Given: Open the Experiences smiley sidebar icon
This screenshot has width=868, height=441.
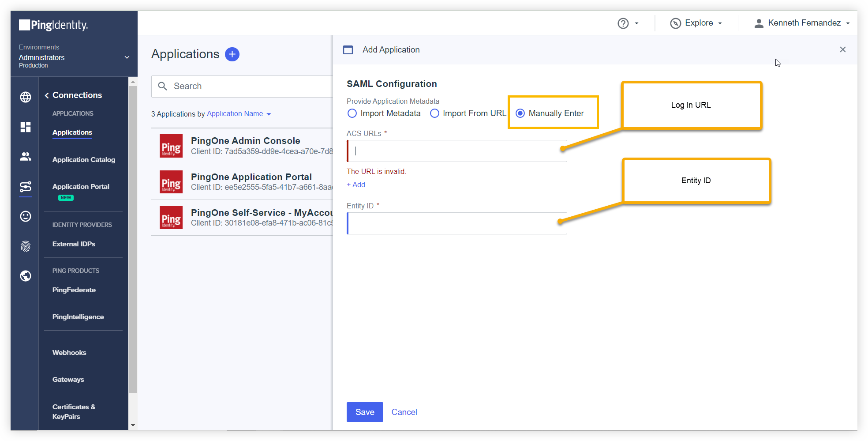Looking at the screenshot, I should 26,216.
